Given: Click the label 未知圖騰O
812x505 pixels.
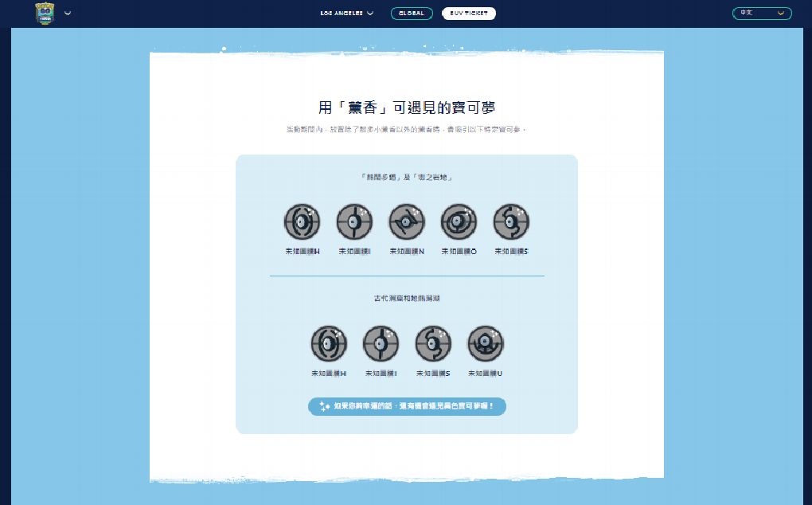Looking at the screenshot, I should coord(459,251).
